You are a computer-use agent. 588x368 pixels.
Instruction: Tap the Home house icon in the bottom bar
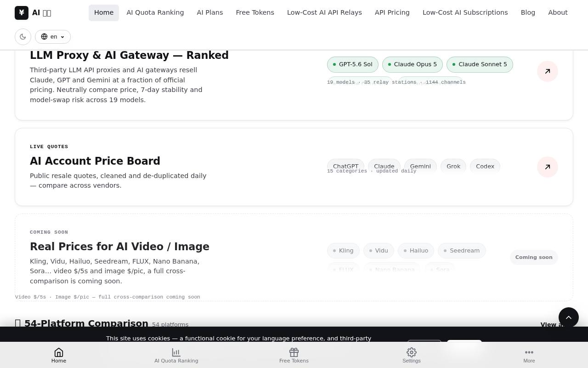pos(59,352)
